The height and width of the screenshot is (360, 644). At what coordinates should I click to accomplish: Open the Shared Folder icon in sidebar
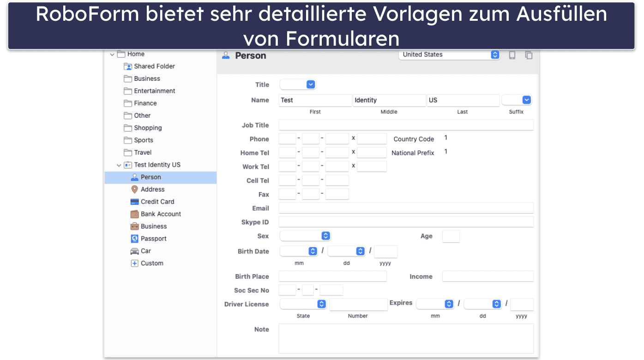point(128,66)
